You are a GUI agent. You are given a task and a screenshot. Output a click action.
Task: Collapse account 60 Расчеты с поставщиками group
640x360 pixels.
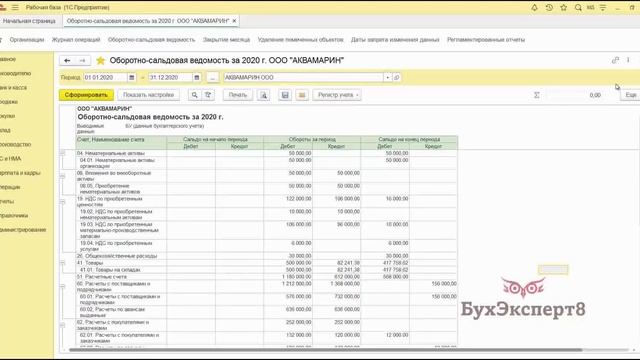pyautogui.click(x=62, y=286)
